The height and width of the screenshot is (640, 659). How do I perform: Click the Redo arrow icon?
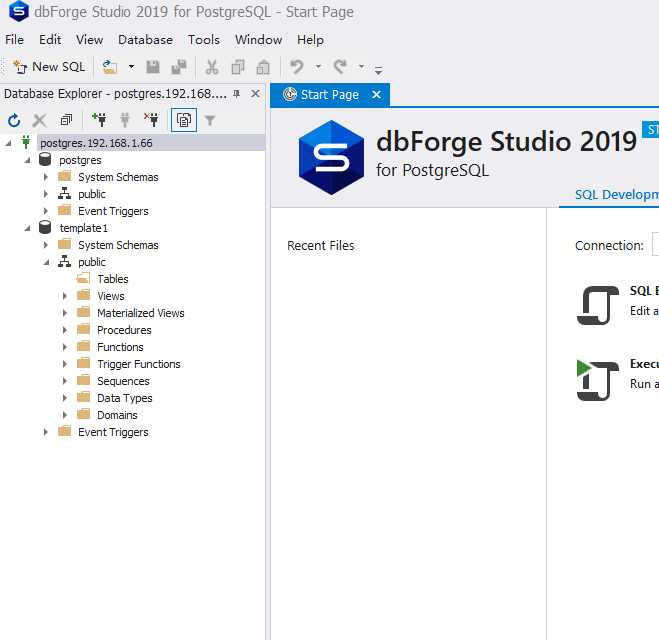coord(340,67)
